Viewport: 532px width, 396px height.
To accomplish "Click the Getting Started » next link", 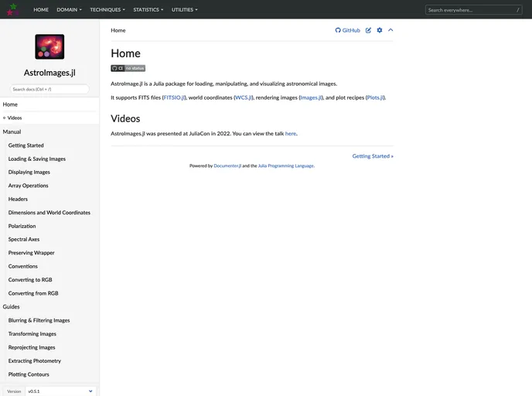I will [x=373, y=156].
